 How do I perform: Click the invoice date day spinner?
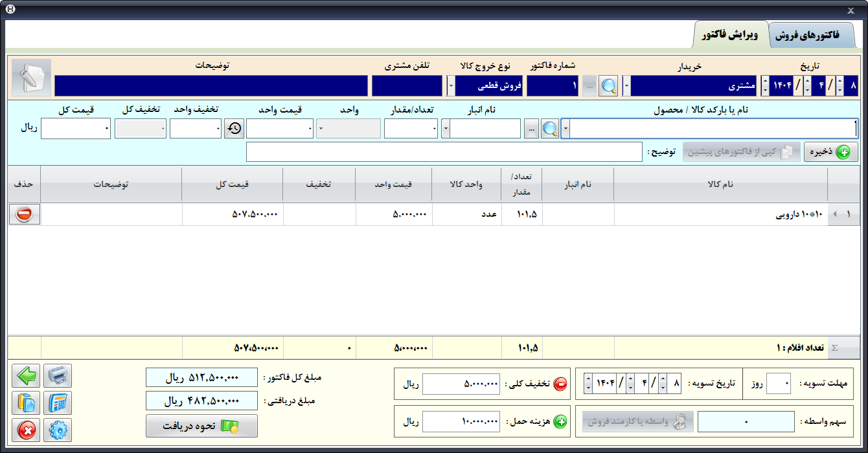[839, 85]
